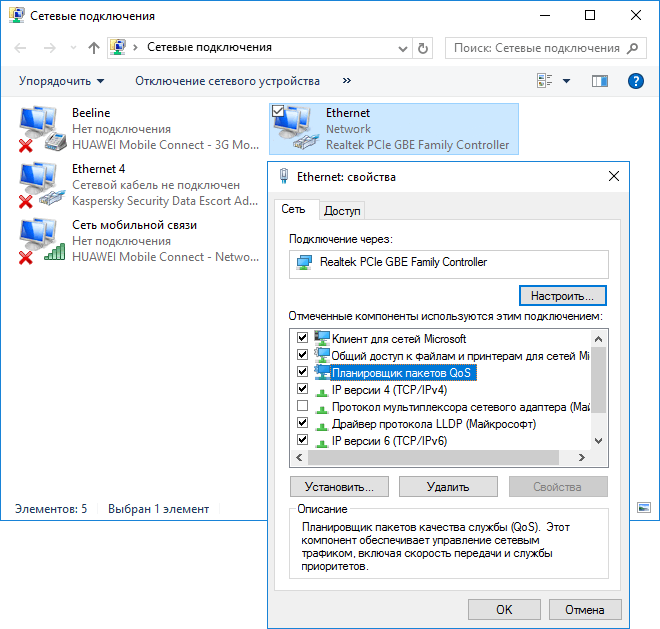
Task: Toggle the preview pane icon
Action: pyautogui.click(x=600, y=81)
